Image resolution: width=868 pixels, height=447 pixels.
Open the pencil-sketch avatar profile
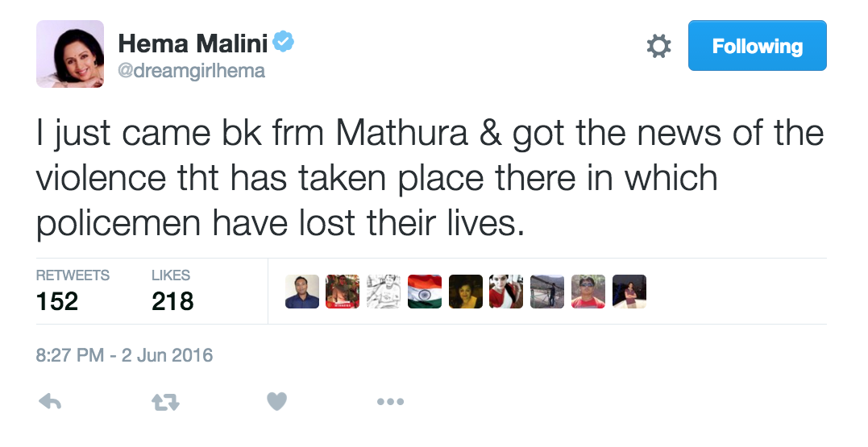coord(384,292)
